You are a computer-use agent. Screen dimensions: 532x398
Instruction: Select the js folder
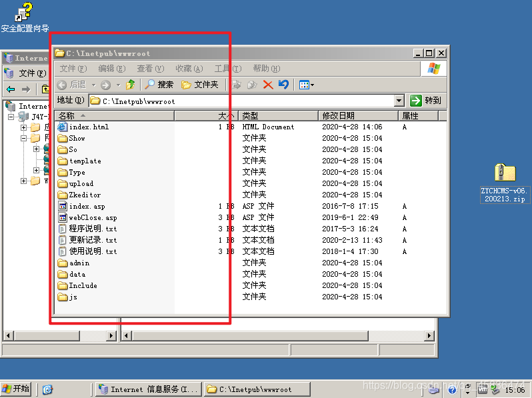(67, 297)
